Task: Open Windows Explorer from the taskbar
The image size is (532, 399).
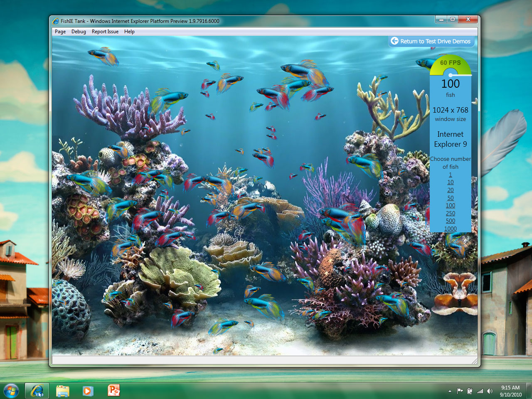Action: pos(63,391)
